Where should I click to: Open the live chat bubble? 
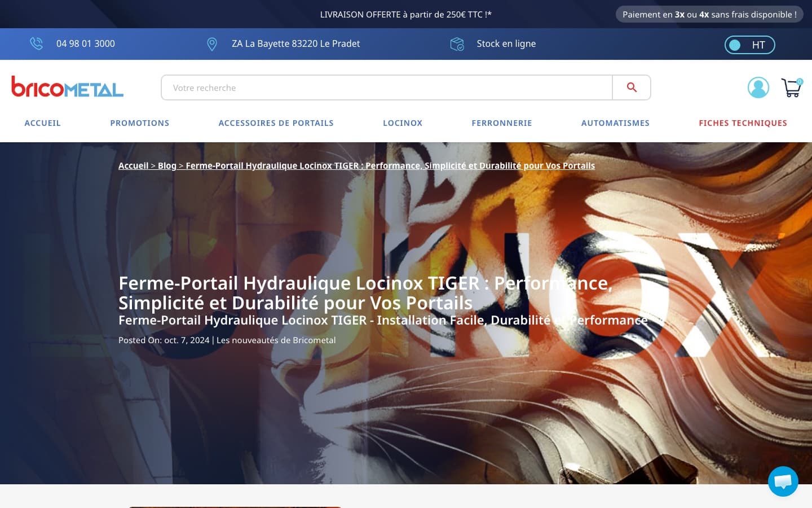(783, 481)
